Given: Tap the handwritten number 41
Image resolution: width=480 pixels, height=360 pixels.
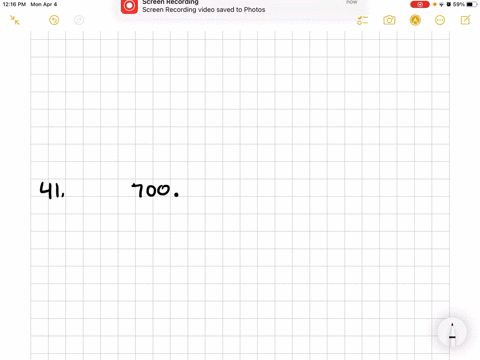Looking at the screenshot, I should tap(52, 190).
